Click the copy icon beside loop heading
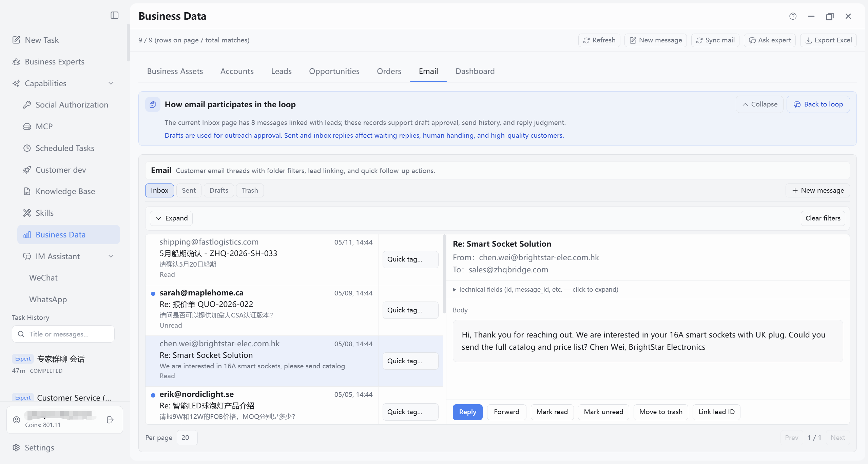 pyautogui.click(x=153, y=104)
